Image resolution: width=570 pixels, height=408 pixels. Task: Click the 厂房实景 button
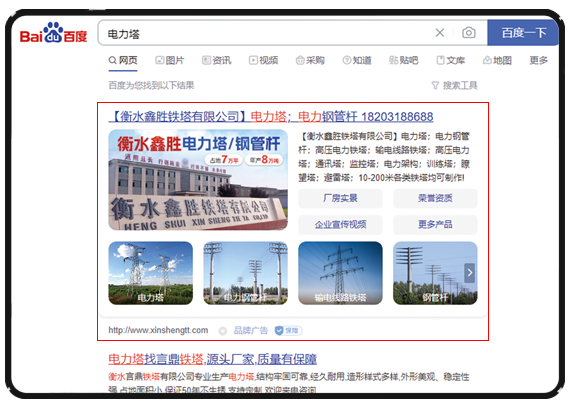tap(340, 199)
